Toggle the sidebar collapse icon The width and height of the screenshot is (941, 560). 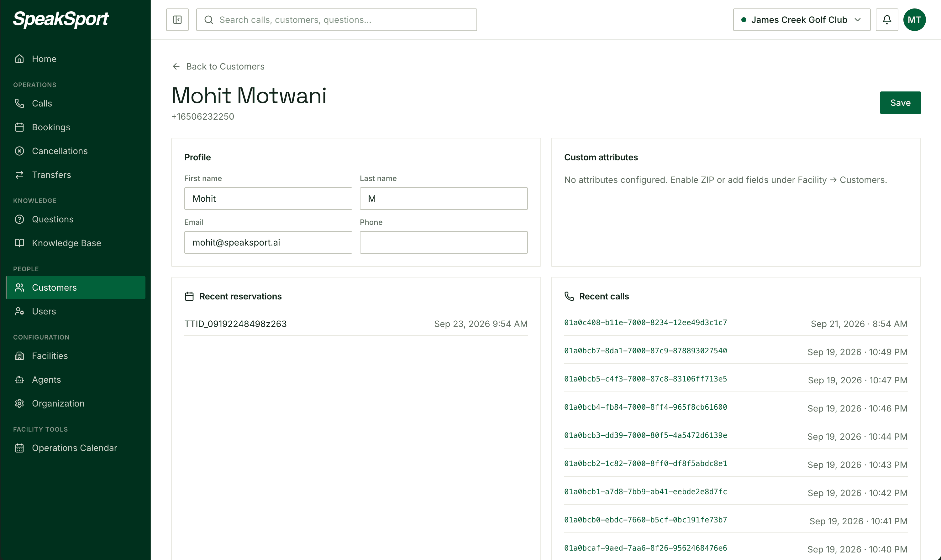coord(177,20)
